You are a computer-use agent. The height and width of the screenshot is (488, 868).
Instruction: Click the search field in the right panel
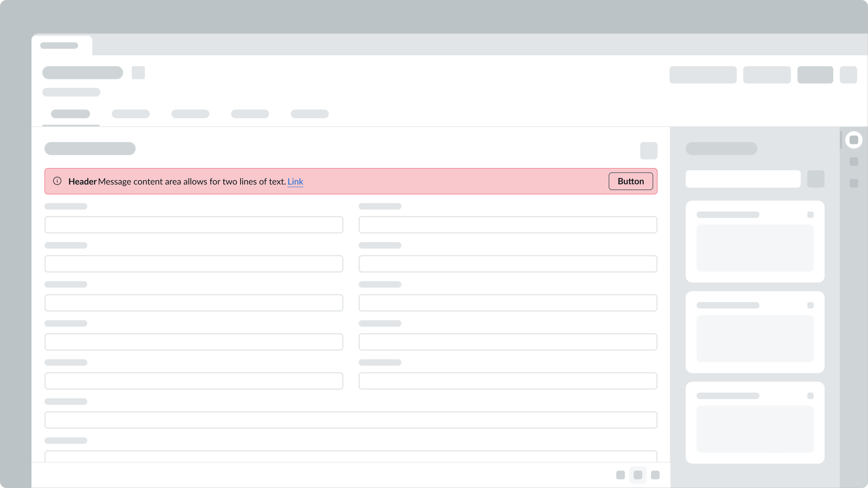click(x=743, y=179)
